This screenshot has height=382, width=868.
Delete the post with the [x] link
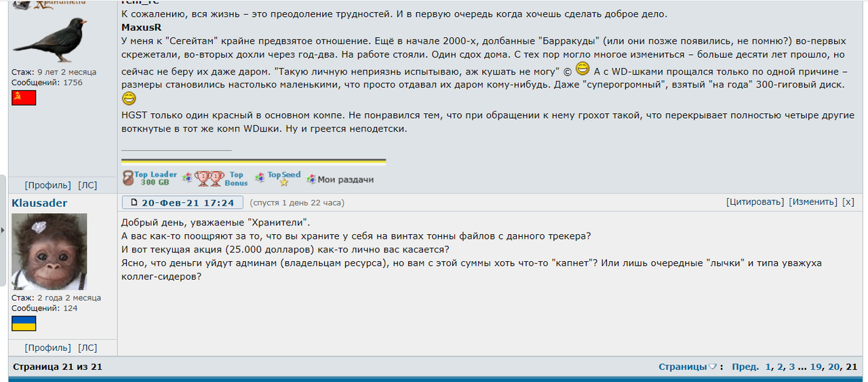coord(848,202)
